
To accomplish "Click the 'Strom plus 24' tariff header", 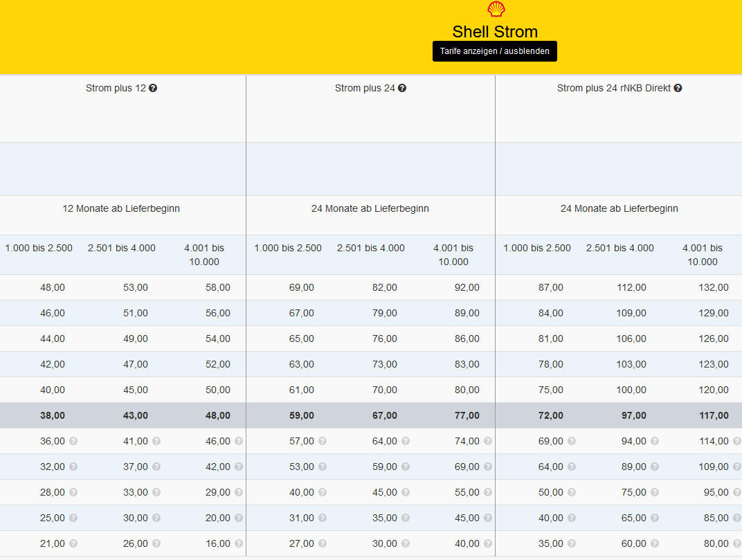I will pos(364,89).
